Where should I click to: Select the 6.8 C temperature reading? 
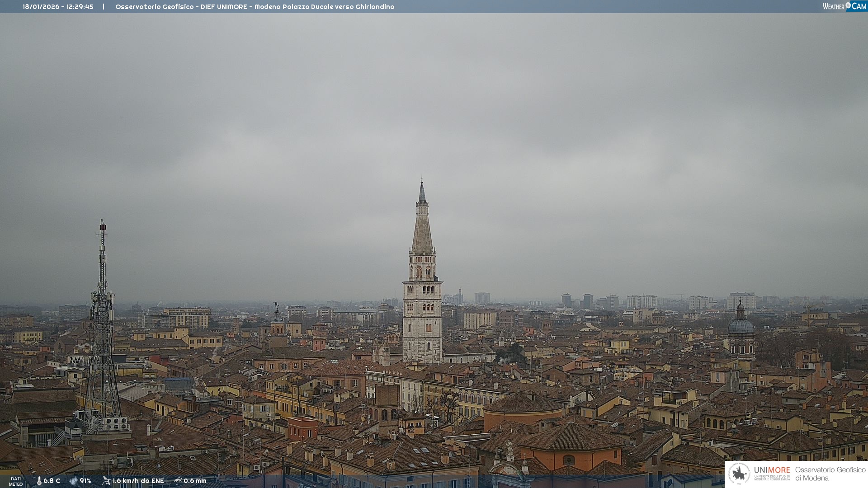pyautogui.click(x=52, y=481)
